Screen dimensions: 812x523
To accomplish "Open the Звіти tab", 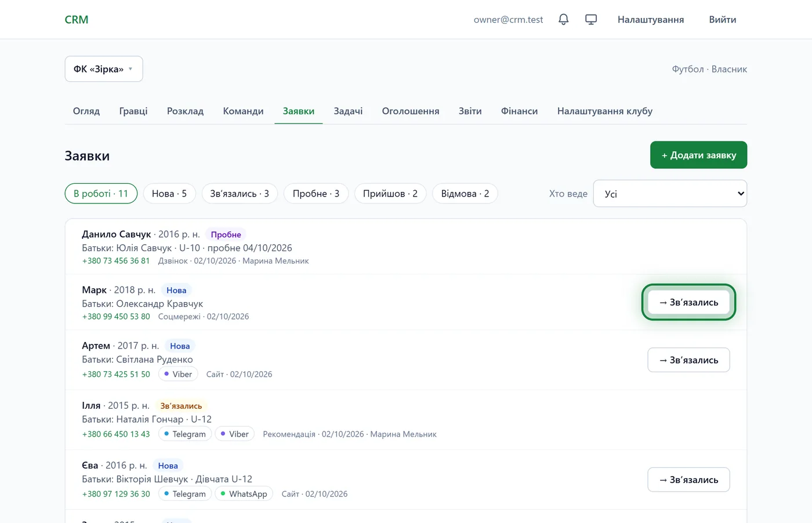I will pyautogui.click(x=470, y=111).
